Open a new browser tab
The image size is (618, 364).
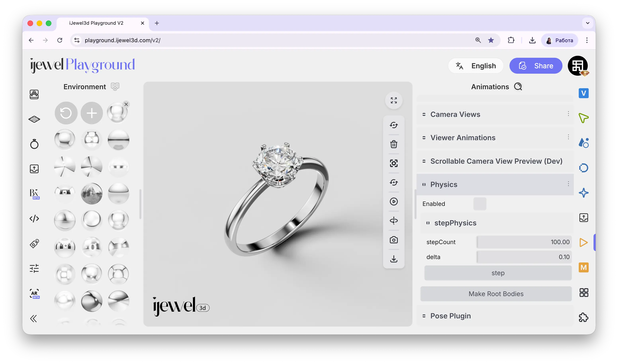(x=157, y=23)
